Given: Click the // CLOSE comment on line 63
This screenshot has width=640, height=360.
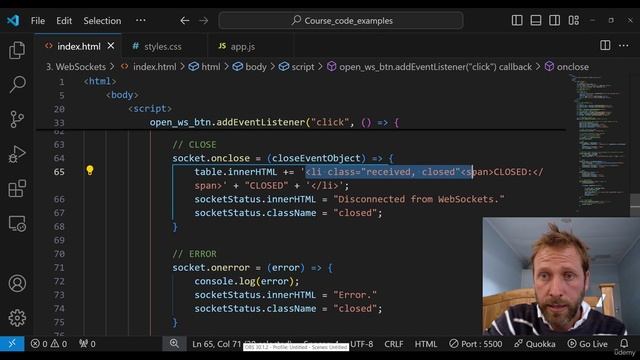Looking at the screenshot, I should click(x=194, y=144).
